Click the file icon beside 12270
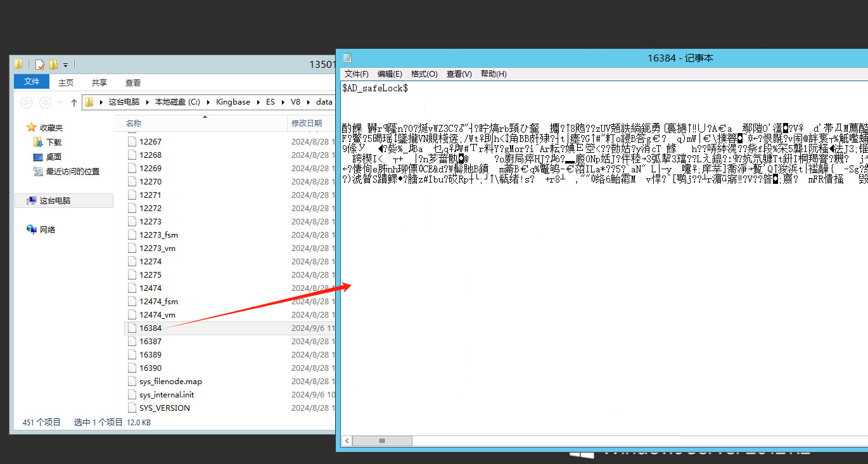Screen dimensions: 868x464 point(132,181)
